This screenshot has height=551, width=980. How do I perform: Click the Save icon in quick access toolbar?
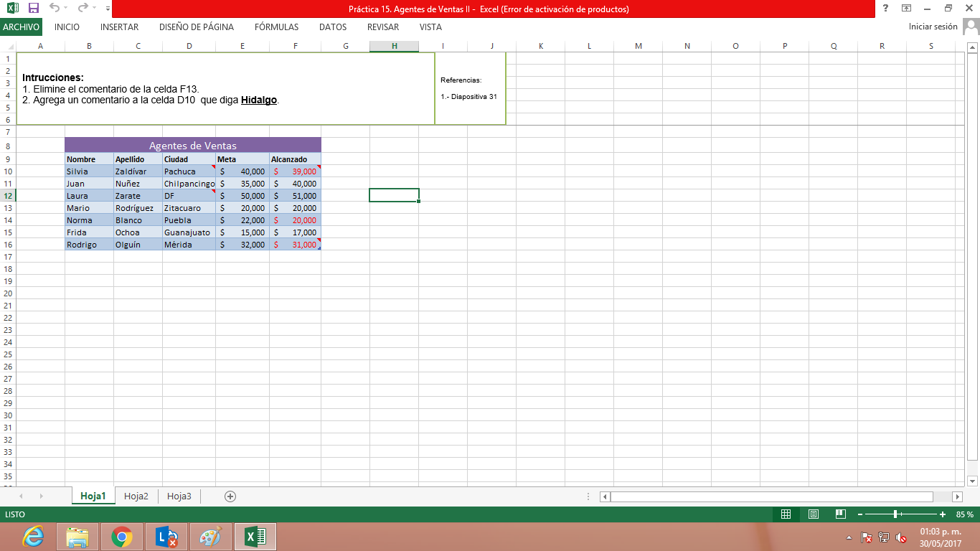tap(33, 9)
